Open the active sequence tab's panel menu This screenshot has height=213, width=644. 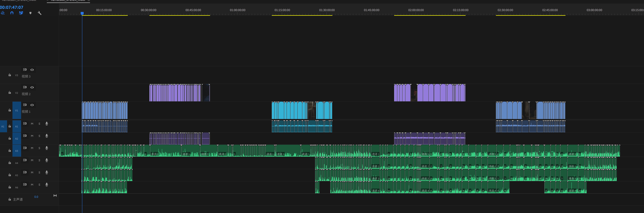[89, 1]
